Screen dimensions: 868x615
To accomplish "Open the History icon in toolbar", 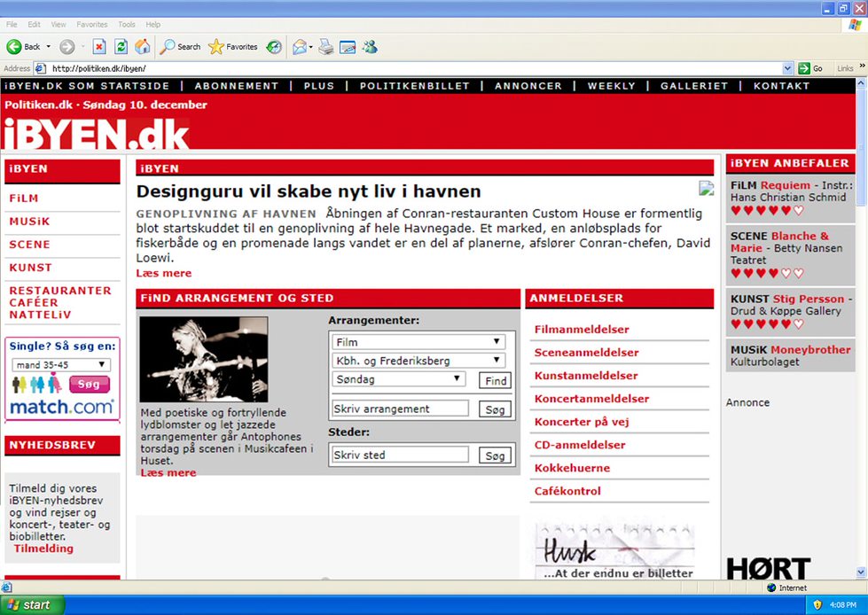I will click(x=273, y=47).
